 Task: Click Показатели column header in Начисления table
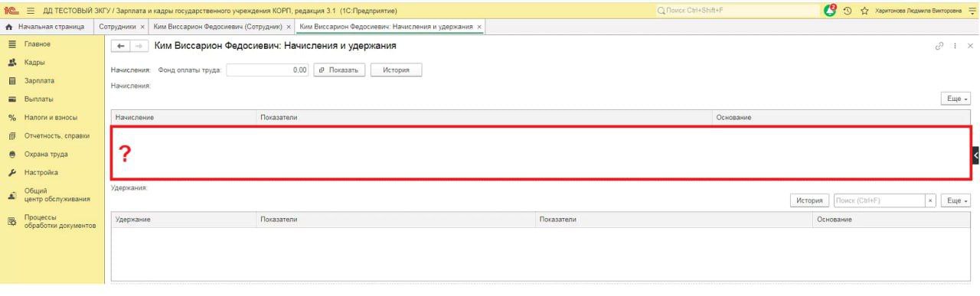484,118
